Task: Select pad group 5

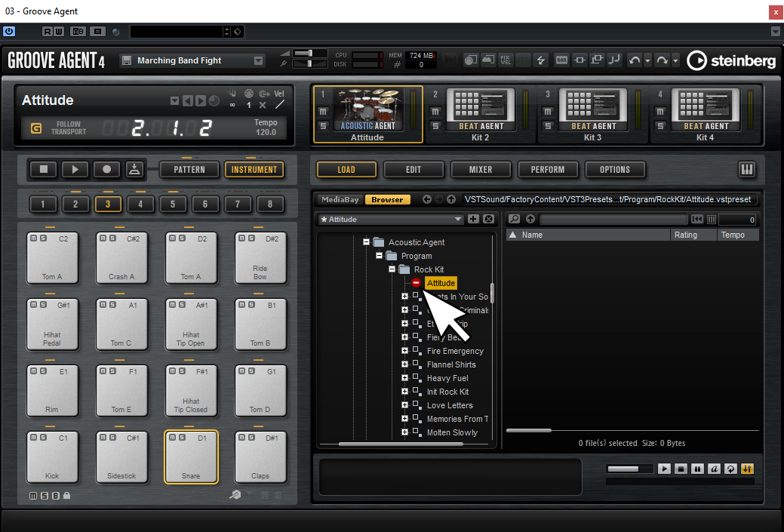Action: (x=173, y=204)
